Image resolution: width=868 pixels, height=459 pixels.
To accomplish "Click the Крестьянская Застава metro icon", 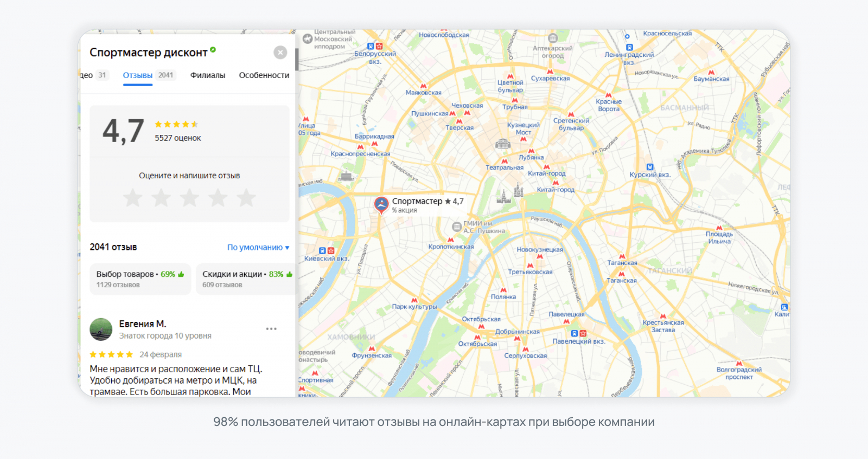I will pyautogui.click(x=663, y=316).
